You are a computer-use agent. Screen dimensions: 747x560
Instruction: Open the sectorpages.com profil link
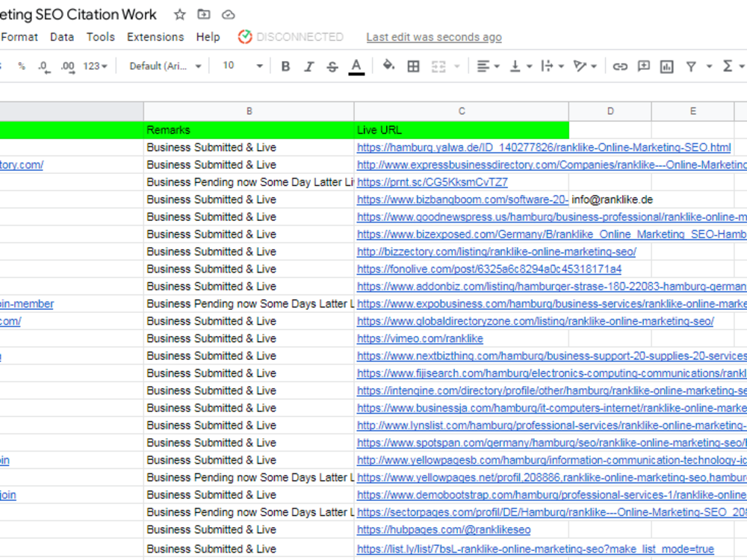551,512
